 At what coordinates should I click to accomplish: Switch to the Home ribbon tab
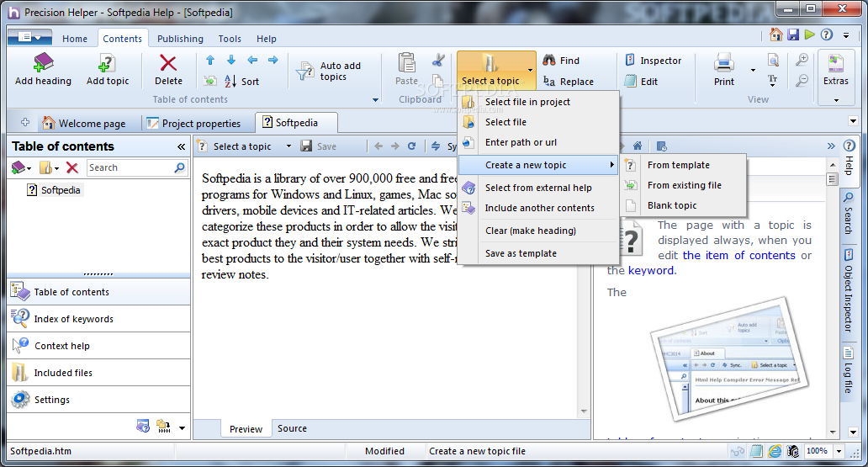pyautogui.click(x=75, y=39)
